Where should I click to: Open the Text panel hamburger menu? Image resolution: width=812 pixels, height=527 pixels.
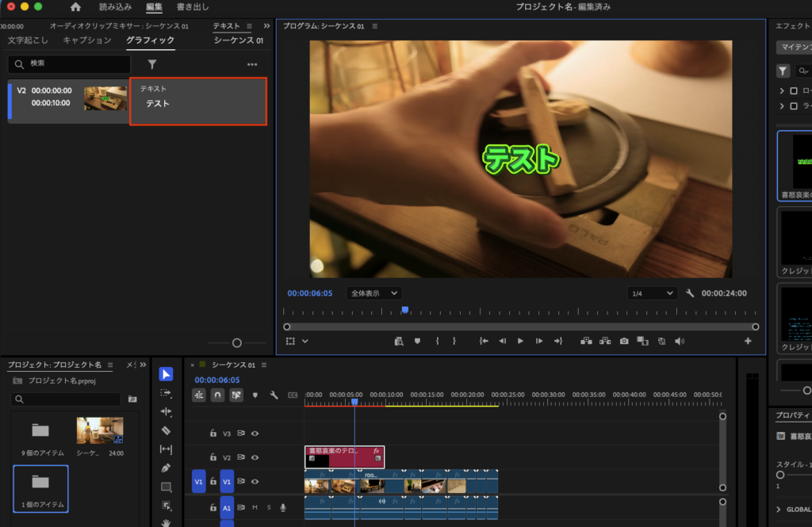coord(249,26)
